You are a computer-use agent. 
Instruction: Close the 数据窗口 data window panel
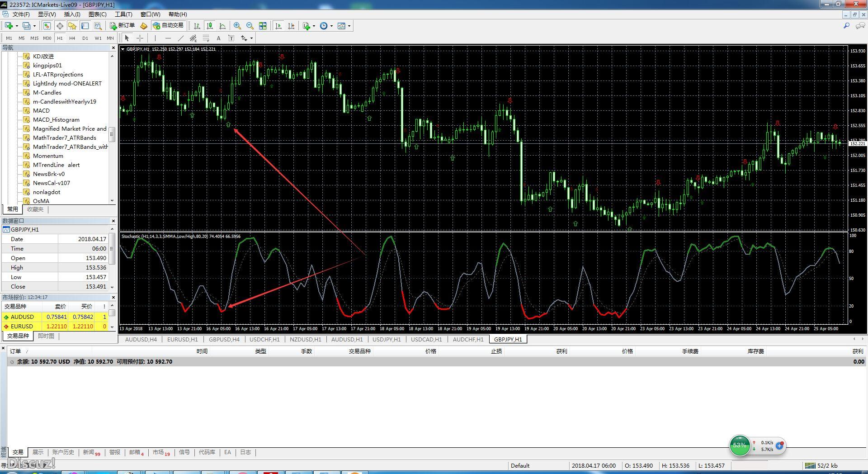click(x=113, y=221)
